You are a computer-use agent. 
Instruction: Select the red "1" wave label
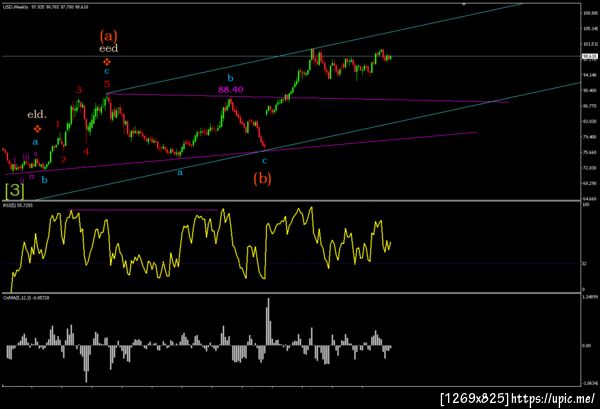click(x=58, y=124)
